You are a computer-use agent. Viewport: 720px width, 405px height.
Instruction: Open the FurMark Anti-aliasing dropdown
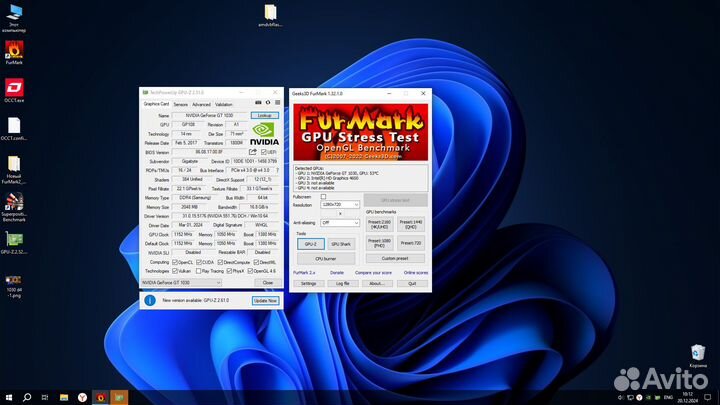click(x=340, y=223)
